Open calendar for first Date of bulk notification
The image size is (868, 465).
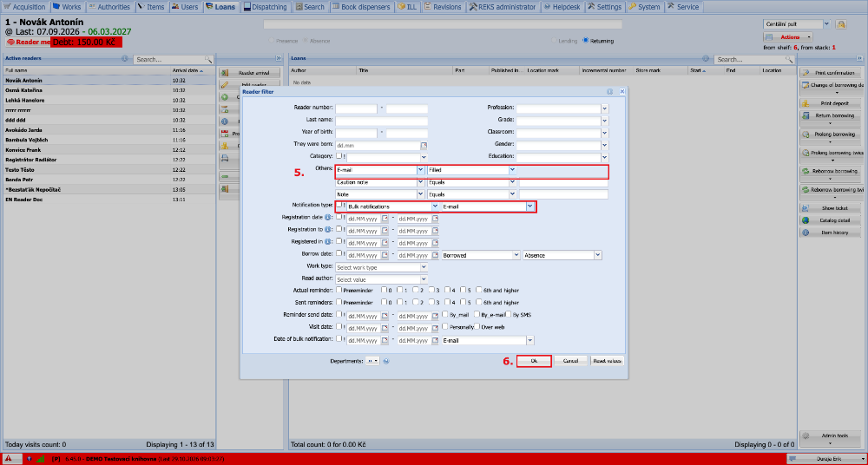click(385, 341)
